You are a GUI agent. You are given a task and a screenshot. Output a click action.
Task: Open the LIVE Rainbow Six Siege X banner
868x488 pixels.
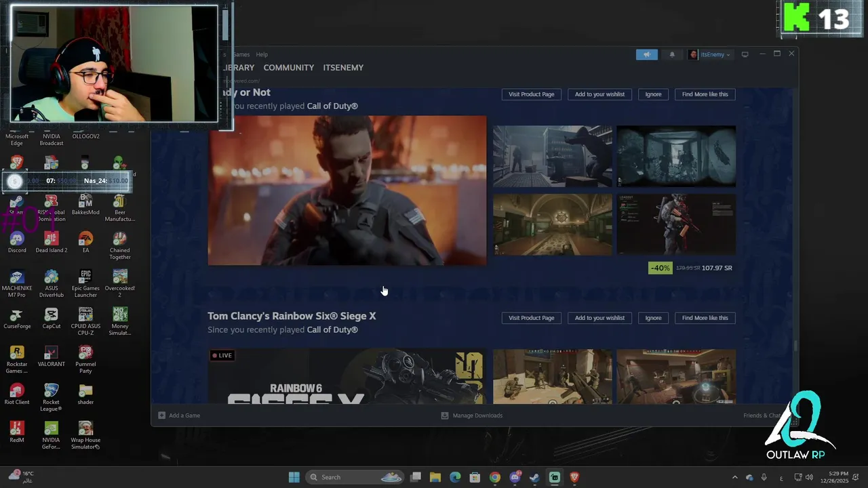click(x=347, y=376)
